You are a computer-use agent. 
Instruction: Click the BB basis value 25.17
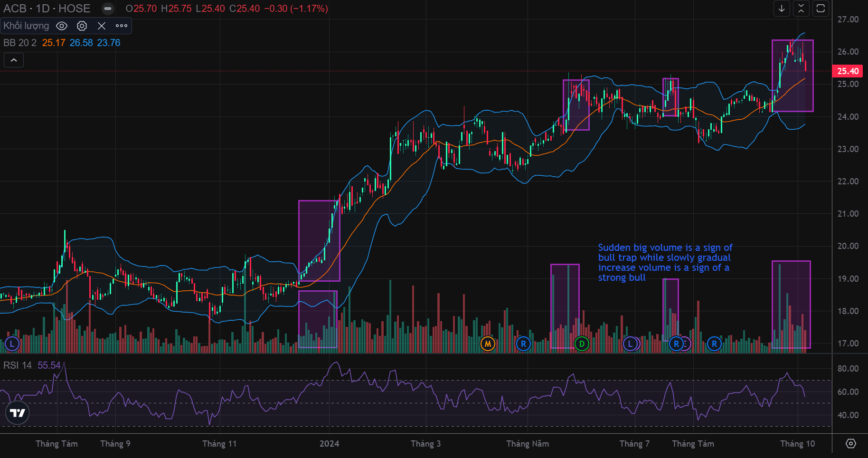point(54,43)
